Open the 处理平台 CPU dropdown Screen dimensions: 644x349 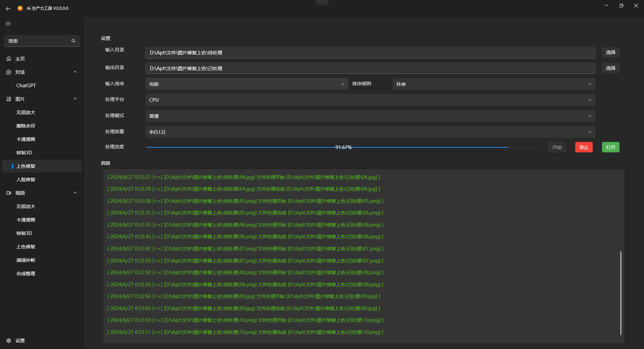(370, 100)
